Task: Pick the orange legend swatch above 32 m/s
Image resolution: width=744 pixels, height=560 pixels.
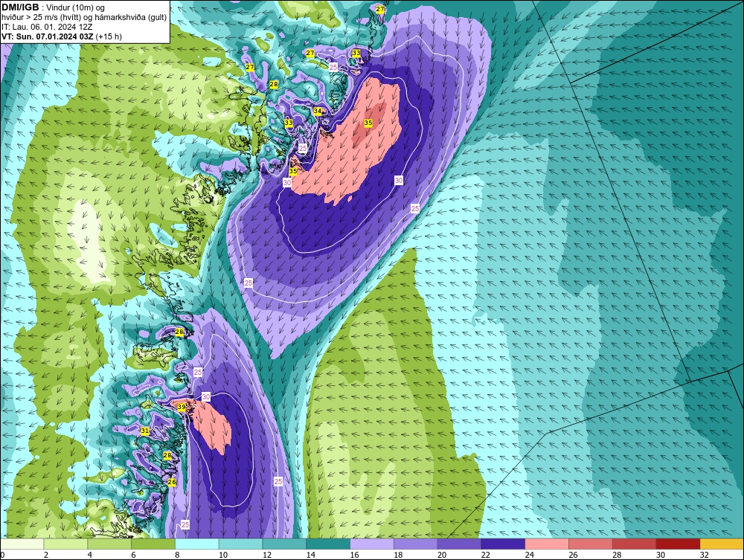Action: [721, 544]
